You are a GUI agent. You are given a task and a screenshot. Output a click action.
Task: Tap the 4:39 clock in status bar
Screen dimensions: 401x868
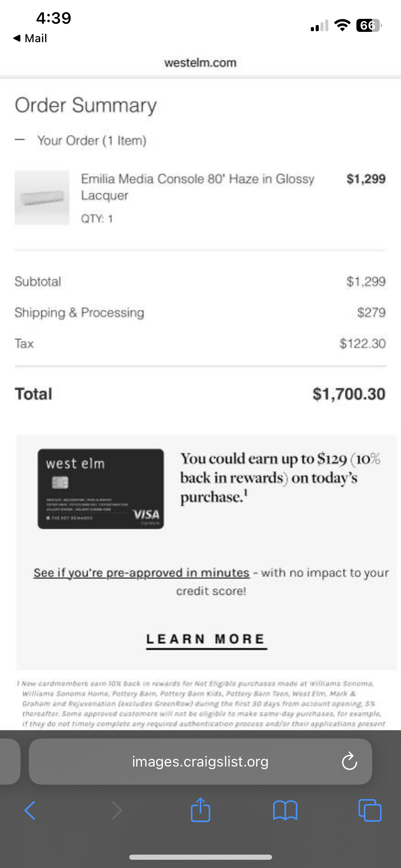(53, 18)
